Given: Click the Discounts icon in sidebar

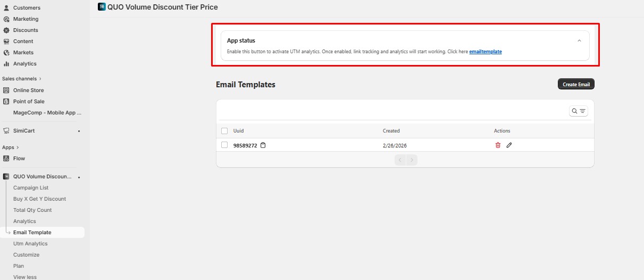Looking at the screenshot, I should click(6, 30).
